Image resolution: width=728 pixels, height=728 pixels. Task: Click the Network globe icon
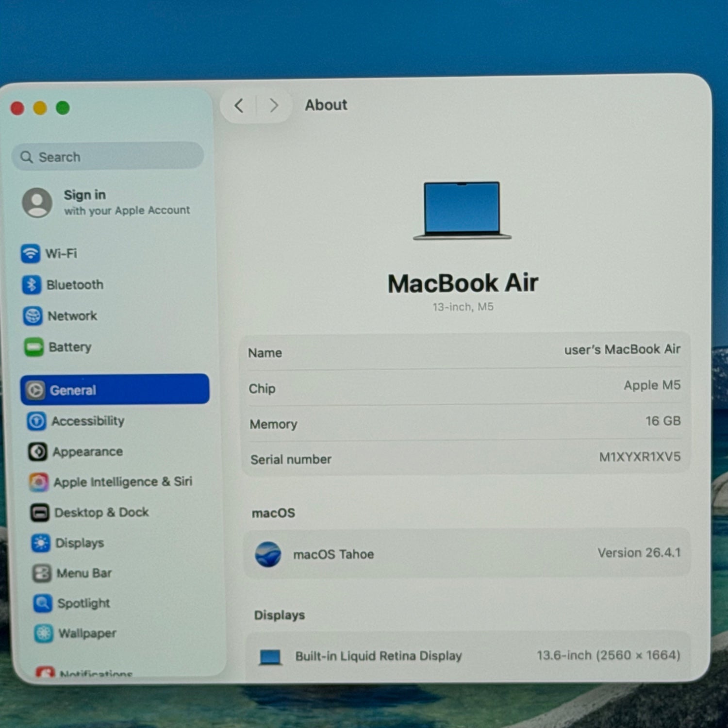33,316
